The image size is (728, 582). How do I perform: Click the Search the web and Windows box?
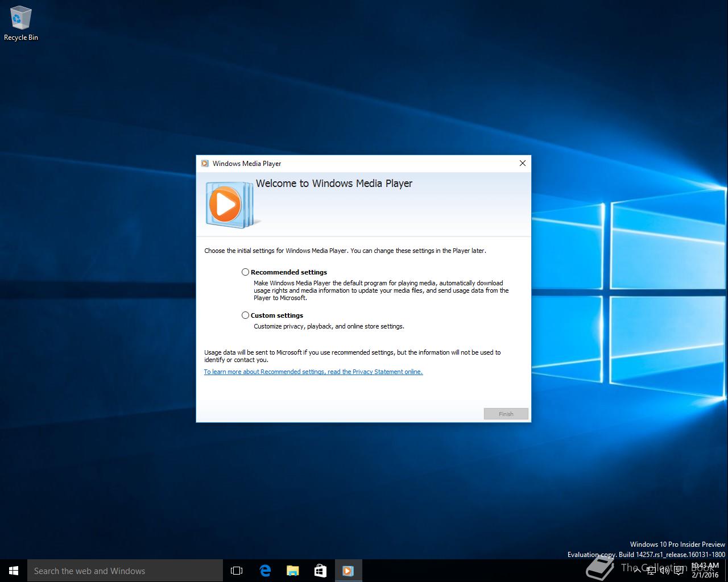point(125,571)
